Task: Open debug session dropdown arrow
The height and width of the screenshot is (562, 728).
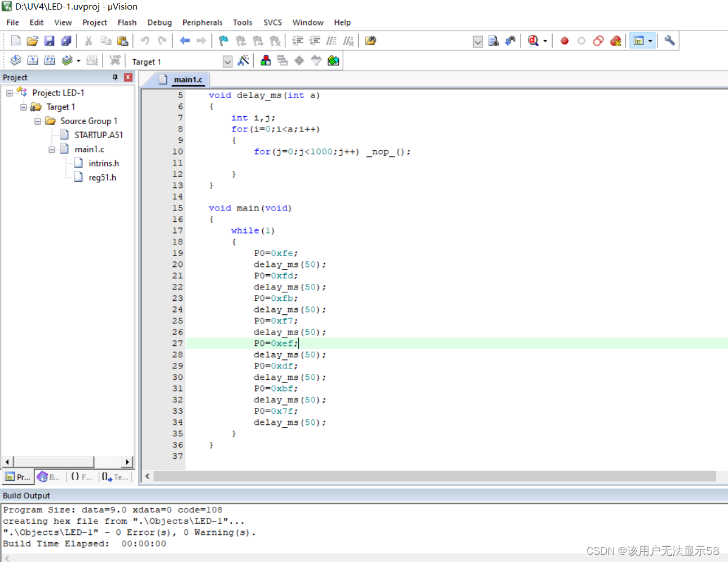Action: coord(545,41)
